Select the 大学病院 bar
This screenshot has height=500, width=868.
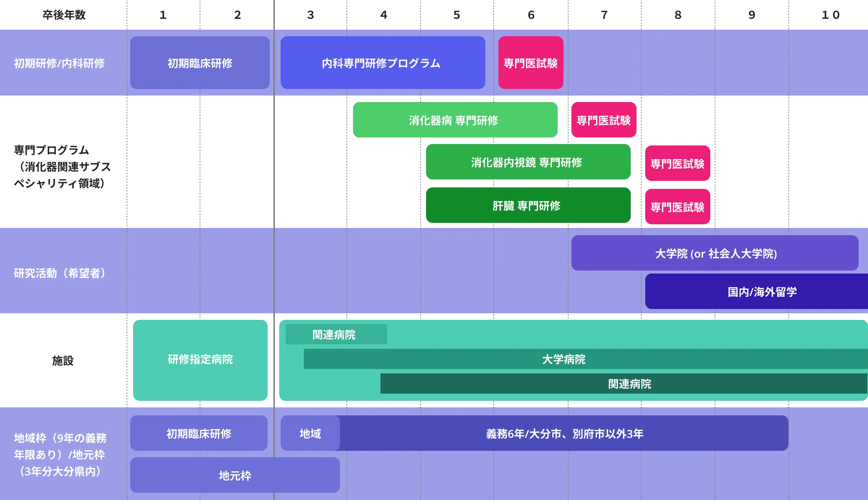click(563, 359)
